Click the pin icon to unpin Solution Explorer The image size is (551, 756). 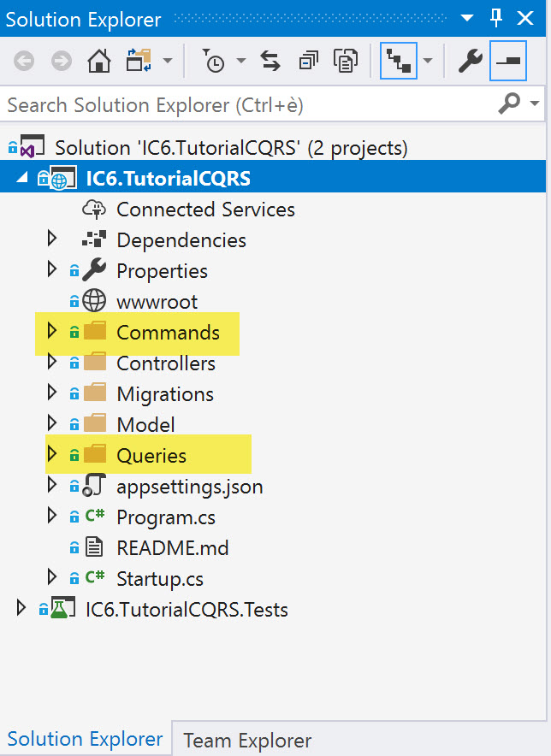(496, 17)
